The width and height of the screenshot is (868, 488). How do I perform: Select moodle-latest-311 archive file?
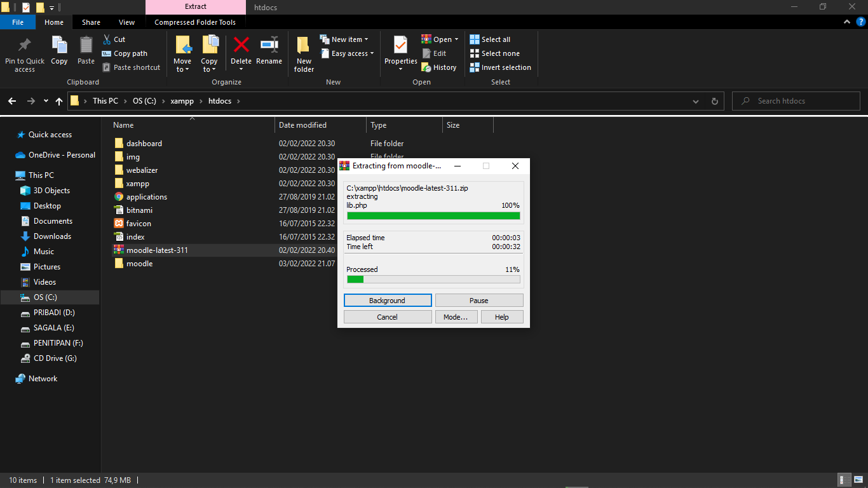(x=157, y=250)
